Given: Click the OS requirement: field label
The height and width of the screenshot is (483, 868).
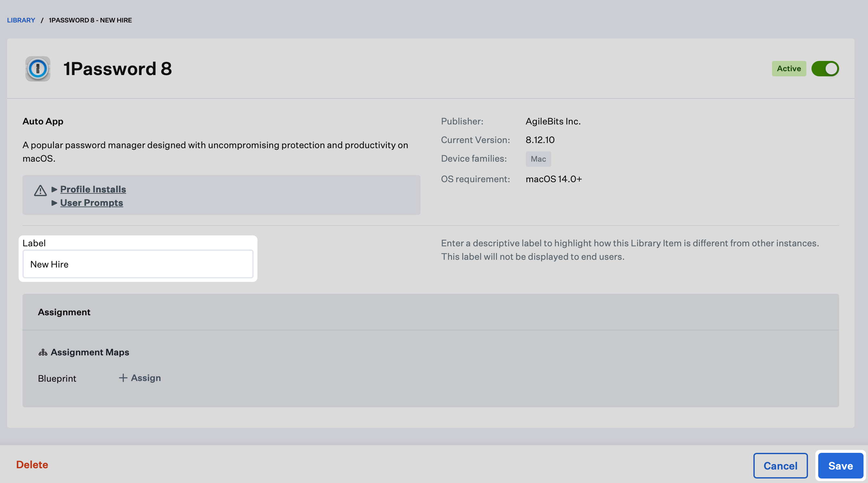Looking at the screenshot, I should point(475,179).
